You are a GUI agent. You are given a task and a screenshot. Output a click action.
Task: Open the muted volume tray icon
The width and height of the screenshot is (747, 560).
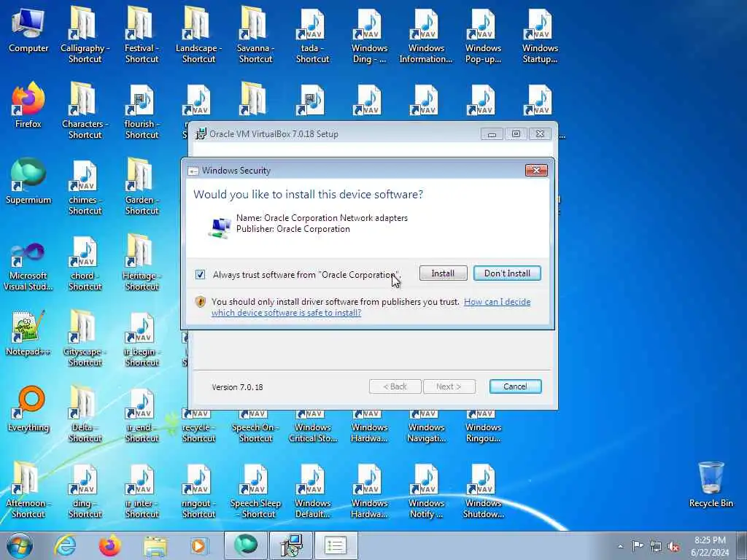[x=673, y=546]
